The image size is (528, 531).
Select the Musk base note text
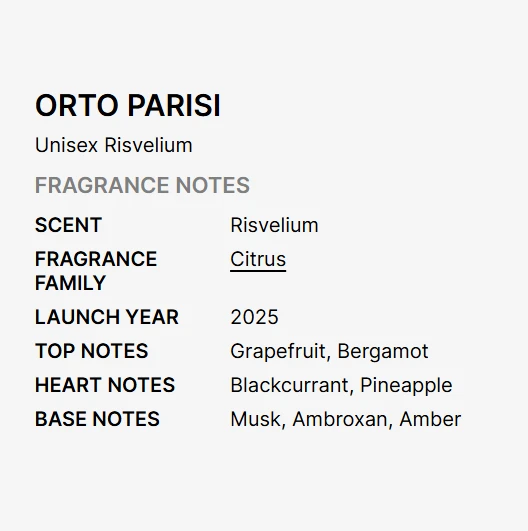pos(255,419)
